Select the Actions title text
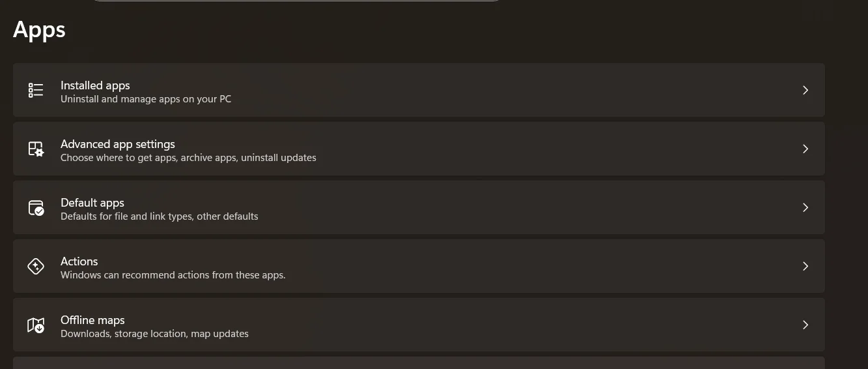The image size is (868, 369). [79, 261]
